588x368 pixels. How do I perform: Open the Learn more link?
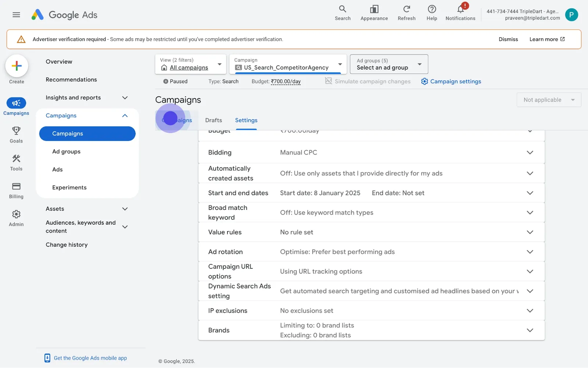point(547,39)
